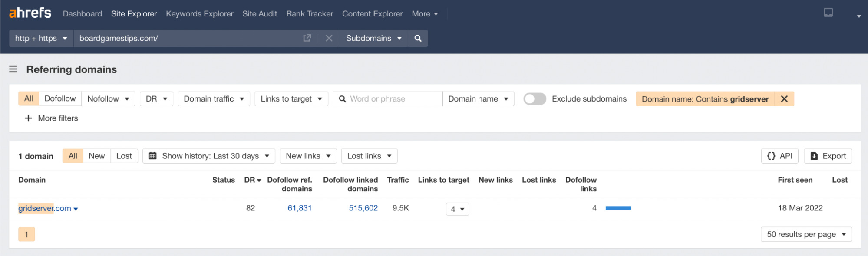The image size is (868, 256).
Task: Click the Ahrefs logo
Action: pyautogui.click(x=30, y=13)
